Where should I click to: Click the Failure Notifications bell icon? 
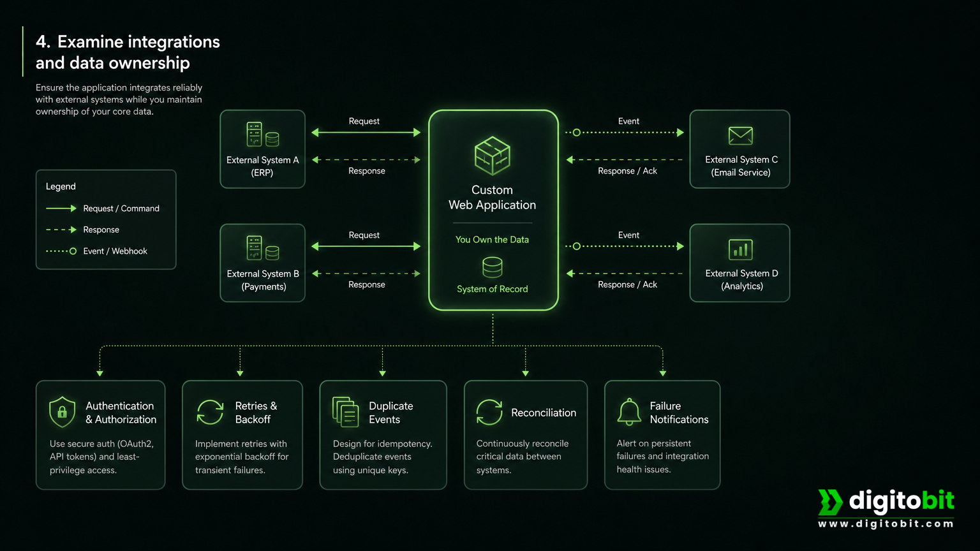(629, 412)
